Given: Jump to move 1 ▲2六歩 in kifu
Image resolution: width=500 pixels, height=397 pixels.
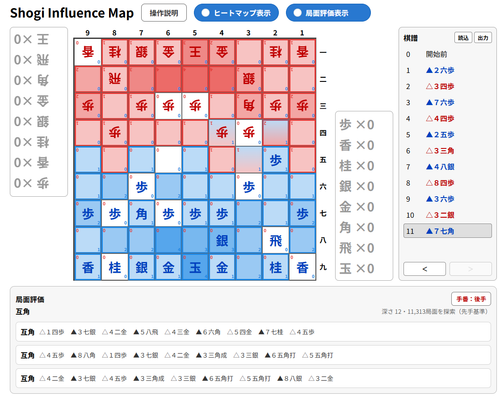Looking at the screenshot, I should tap(447, 70).
